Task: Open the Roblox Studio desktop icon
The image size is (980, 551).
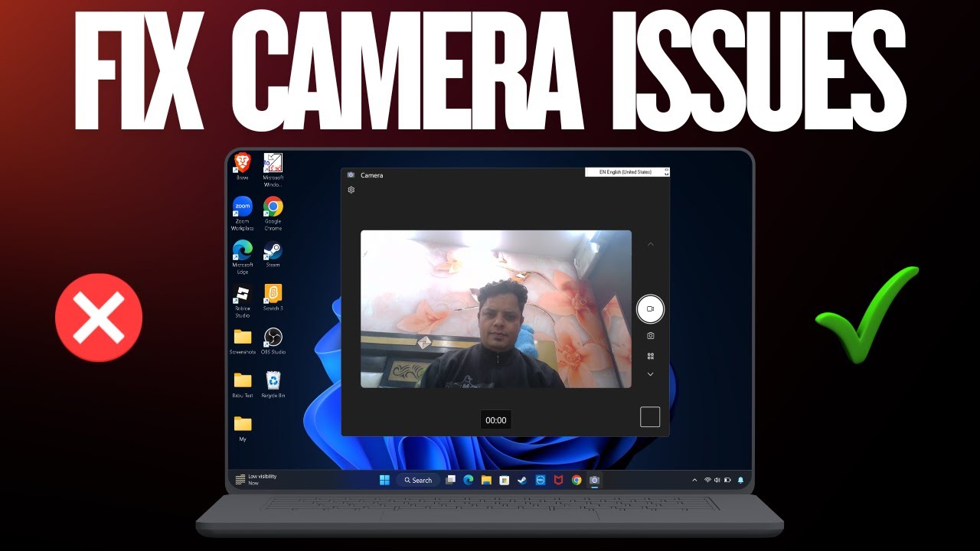Action: point(243,302)
